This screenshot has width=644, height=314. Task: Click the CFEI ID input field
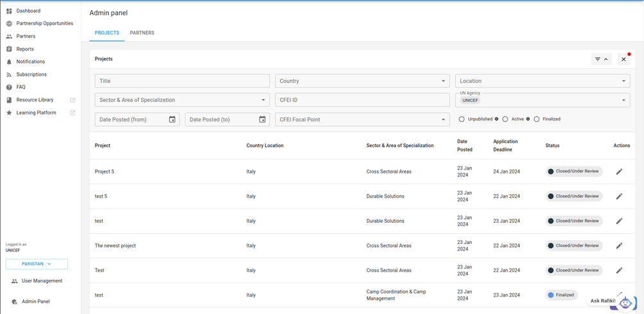[362, 100]
